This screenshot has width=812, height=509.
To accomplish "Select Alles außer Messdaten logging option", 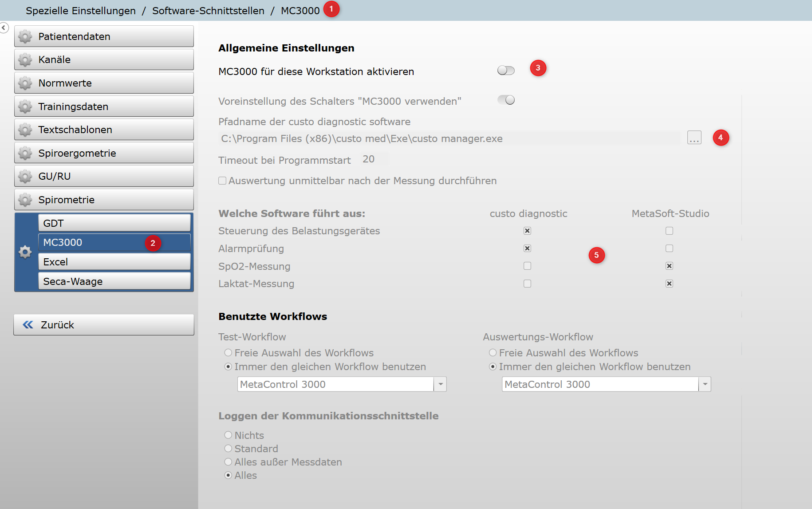I will [x=228, y=462].
